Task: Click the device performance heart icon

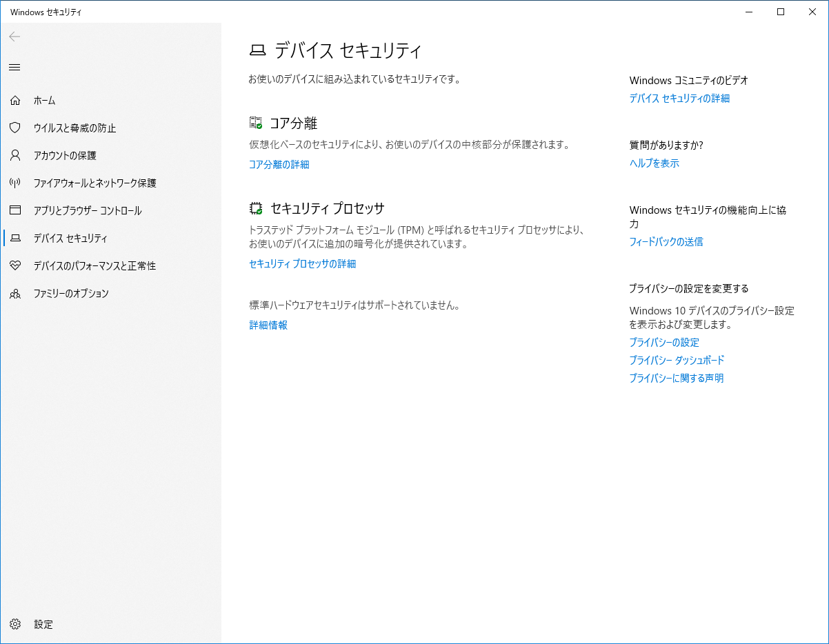Action: click(x=15, y=266)
